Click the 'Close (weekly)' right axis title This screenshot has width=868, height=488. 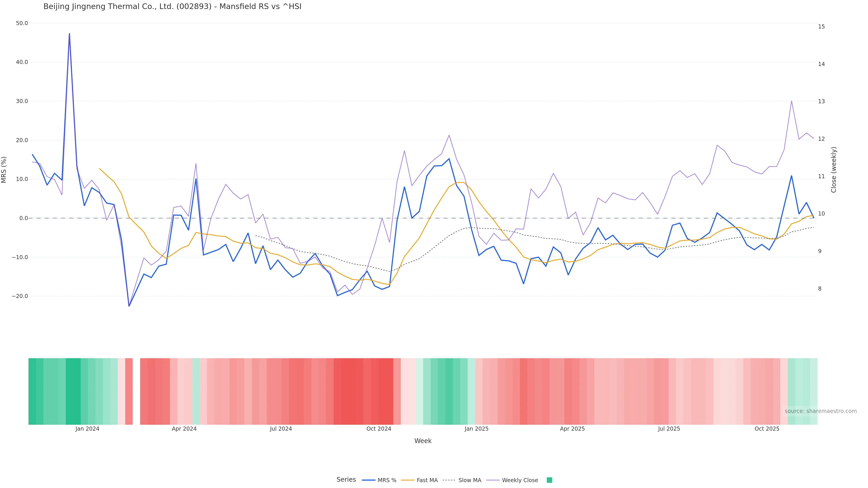pos(834,170)
